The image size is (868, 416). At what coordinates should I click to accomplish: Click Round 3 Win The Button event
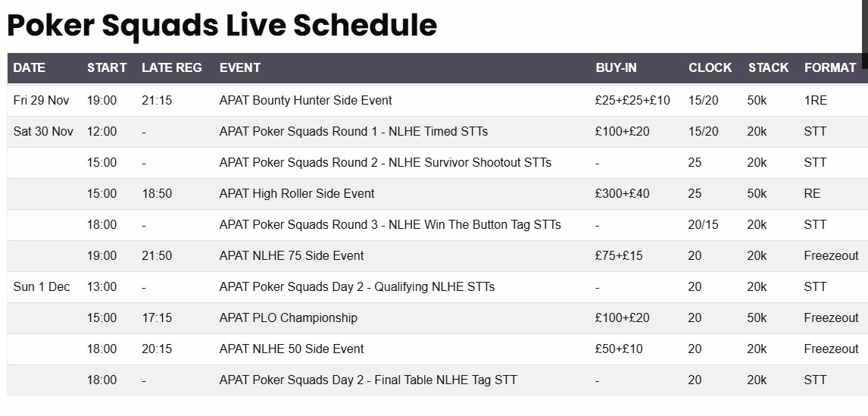[390, 224]
